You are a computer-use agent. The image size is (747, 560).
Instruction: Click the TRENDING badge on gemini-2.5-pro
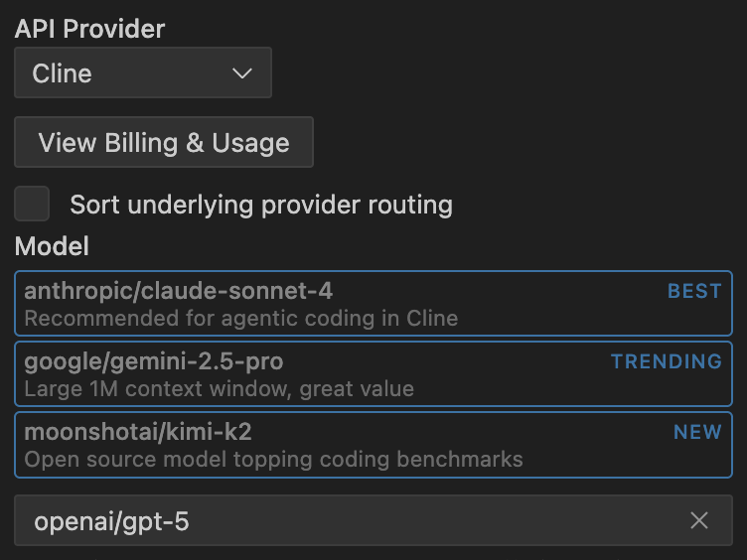coord(666,361)
